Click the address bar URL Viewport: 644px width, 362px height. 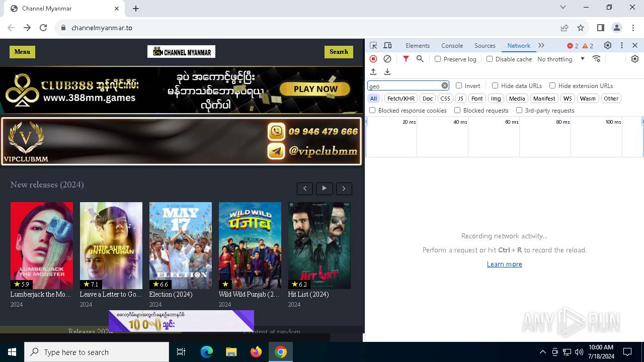point(102,28)
